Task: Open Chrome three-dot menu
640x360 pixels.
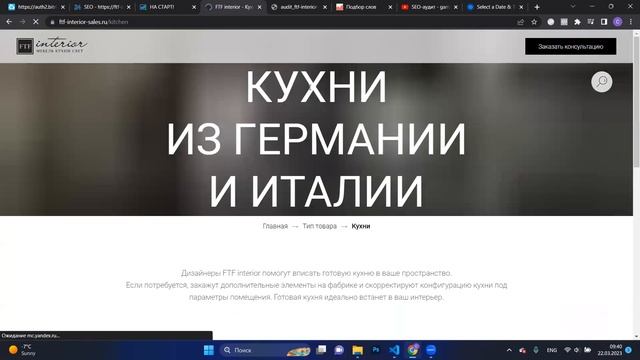Action: [x=631, y=22]
